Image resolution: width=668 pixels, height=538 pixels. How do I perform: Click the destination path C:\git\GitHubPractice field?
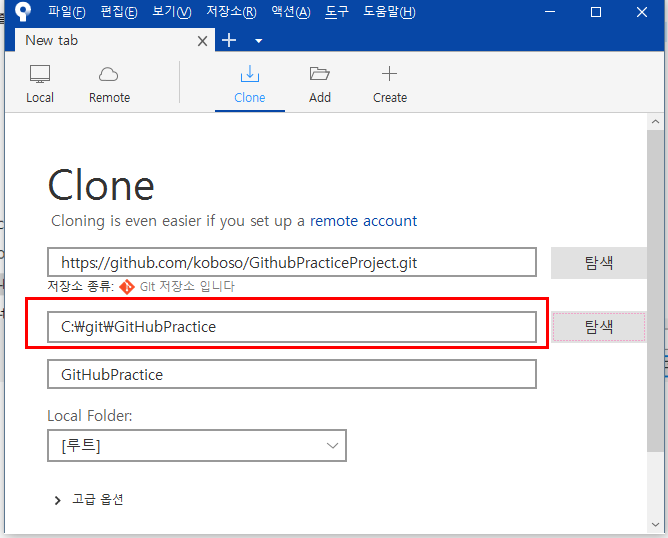pyautogui.click(x=292, y=327)
